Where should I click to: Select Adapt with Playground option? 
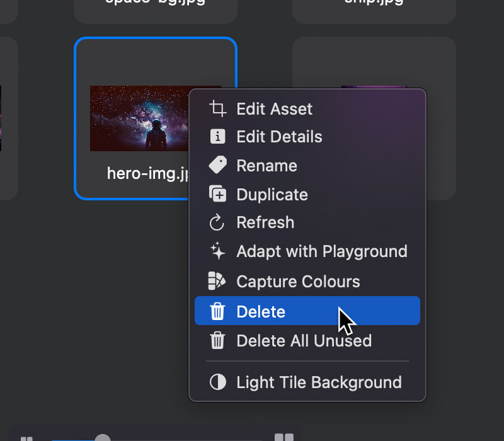tap(321, 251)
